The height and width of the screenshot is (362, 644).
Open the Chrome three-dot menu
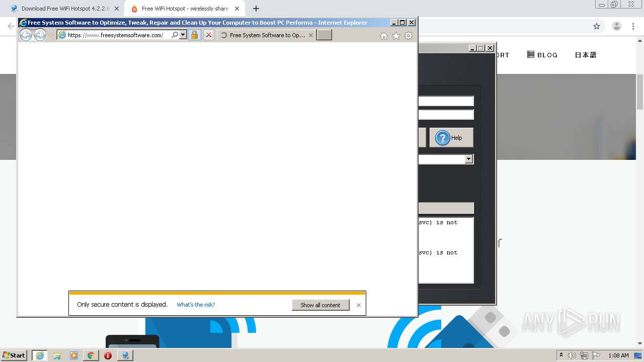[x=633, y=26]
